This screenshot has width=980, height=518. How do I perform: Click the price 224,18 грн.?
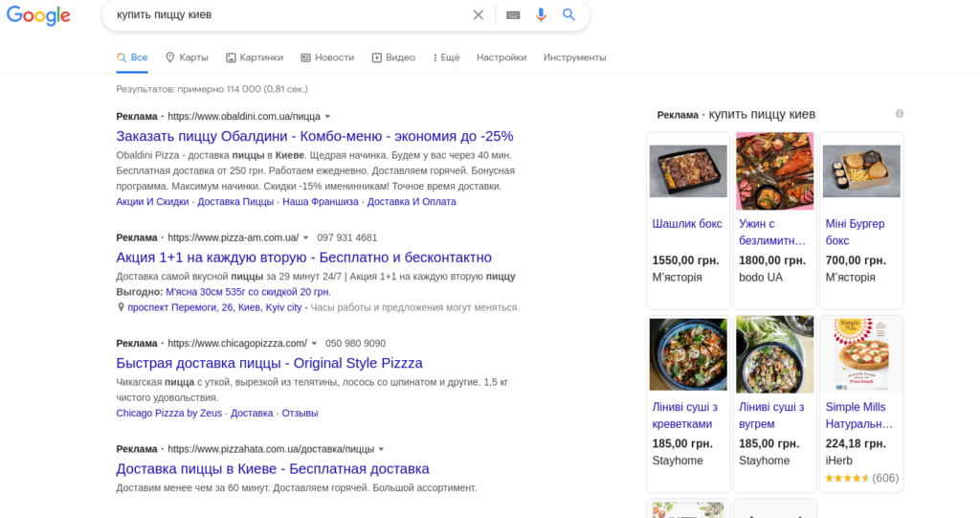[x=856, y=443]
